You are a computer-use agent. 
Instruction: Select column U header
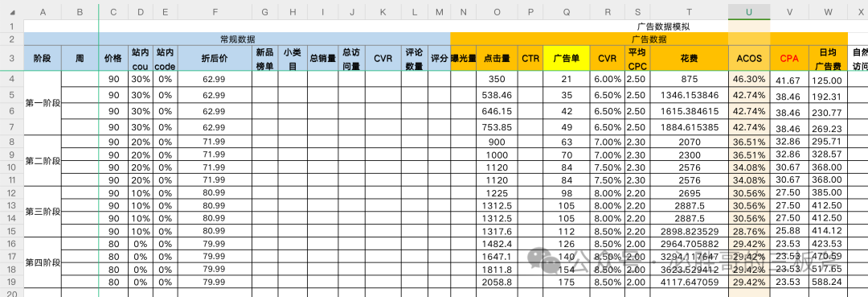point(749,11)
